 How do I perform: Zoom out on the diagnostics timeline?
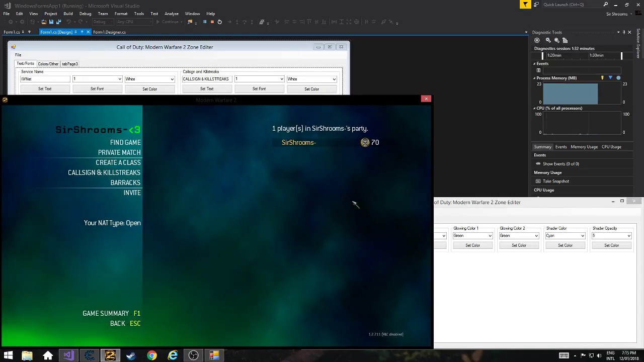coord(556,40)
